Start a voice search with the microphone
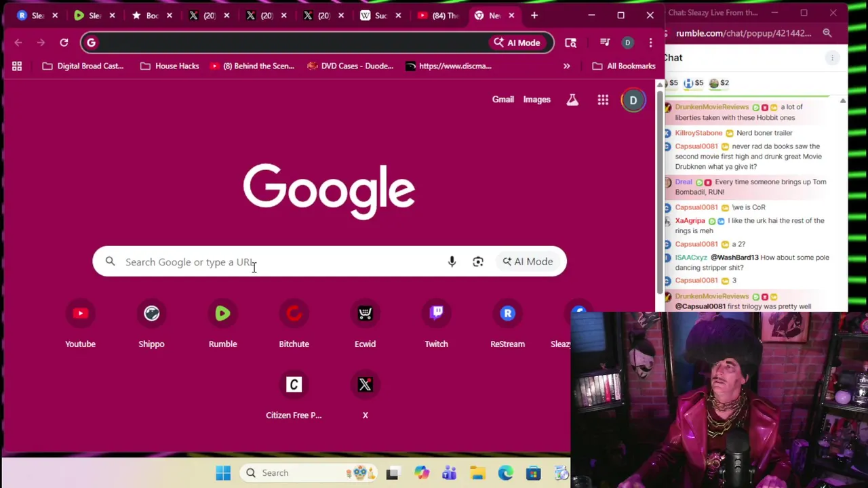The image size is (868, 488). point(452,262)
